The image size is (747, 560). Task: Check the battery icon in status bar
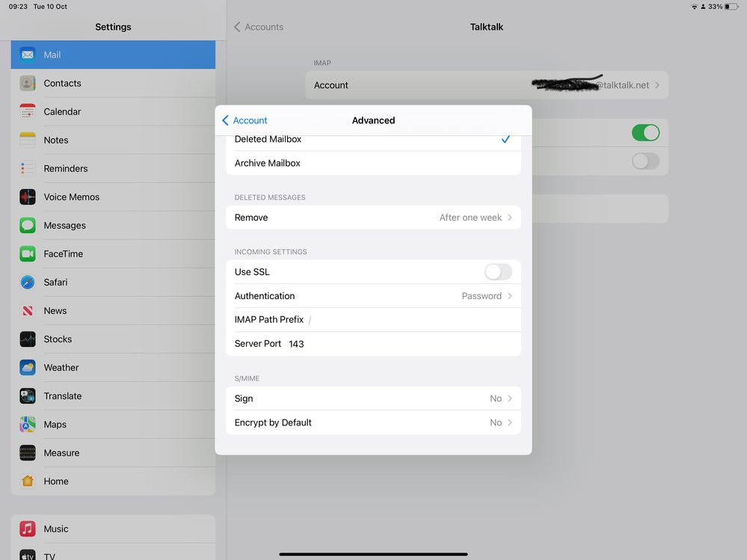[x=731, y=7]
